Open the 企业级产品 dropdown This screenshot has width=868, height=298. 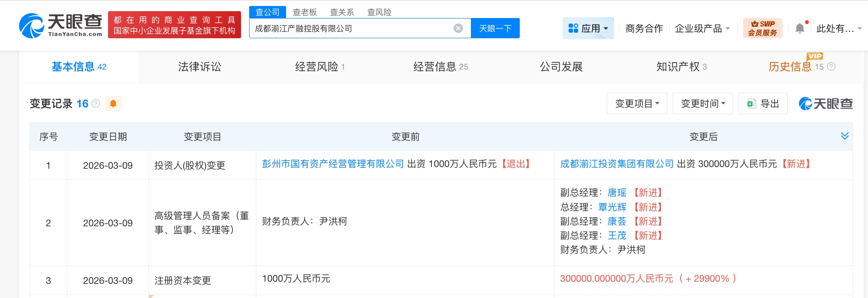click(x=702, y=28)
